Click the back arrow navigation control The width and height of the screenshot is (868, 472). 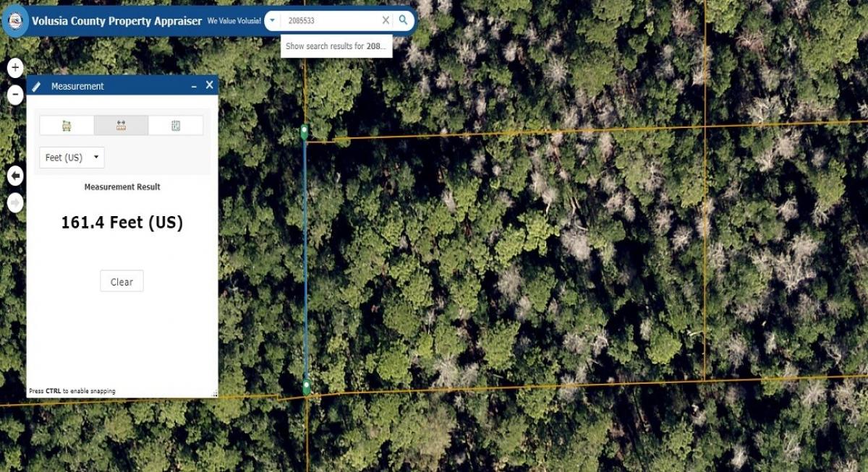click(x=14, y=176)
